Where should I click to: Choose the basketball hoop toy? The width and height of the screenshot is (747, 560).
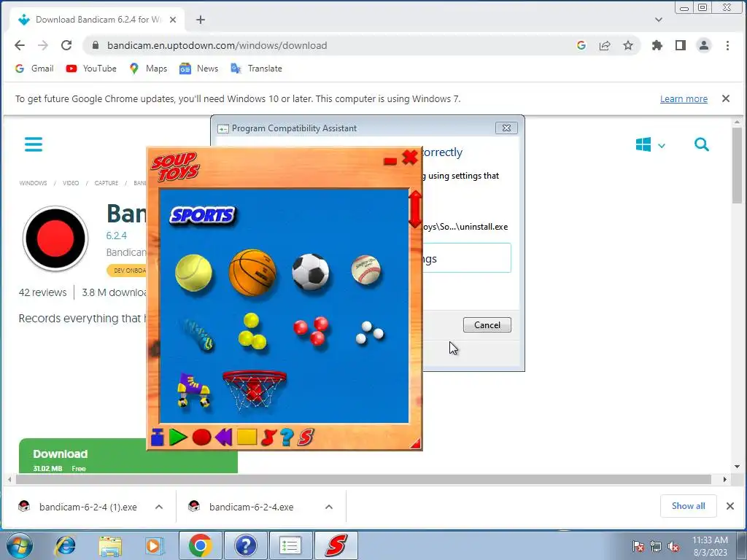pyautogui.click(x=255, y=391)
